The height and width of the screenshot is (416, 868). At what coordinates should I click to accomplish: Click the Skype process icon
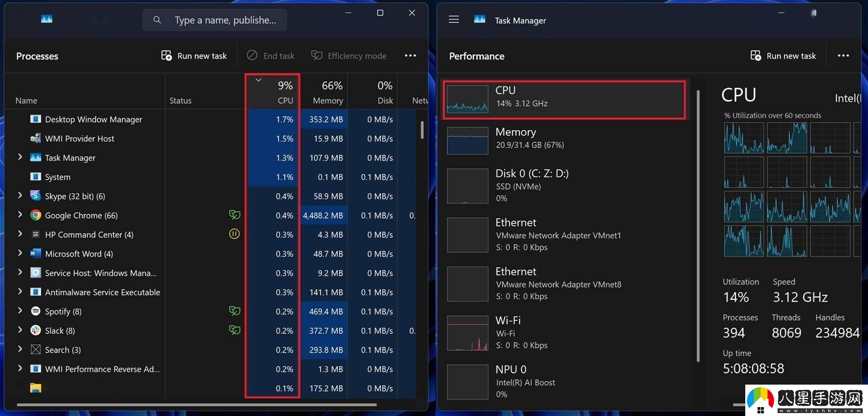tap(35, 196)
